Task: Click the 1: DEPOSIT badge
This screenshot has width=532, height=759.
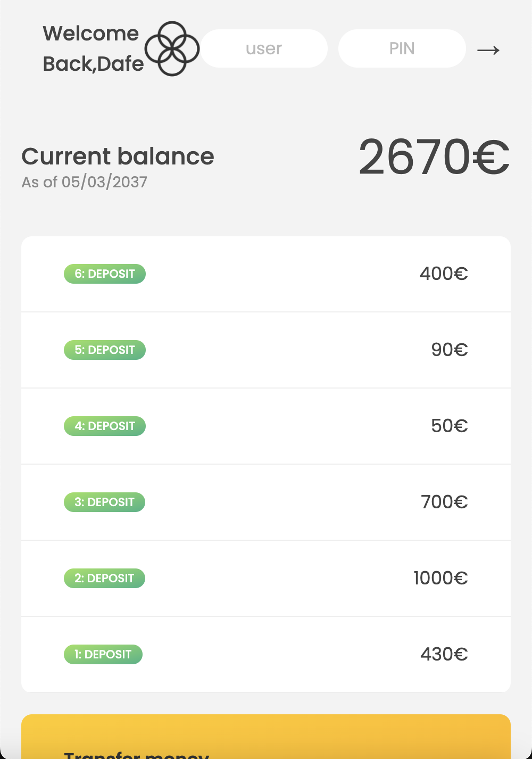Action: click(x=103, y=655)
